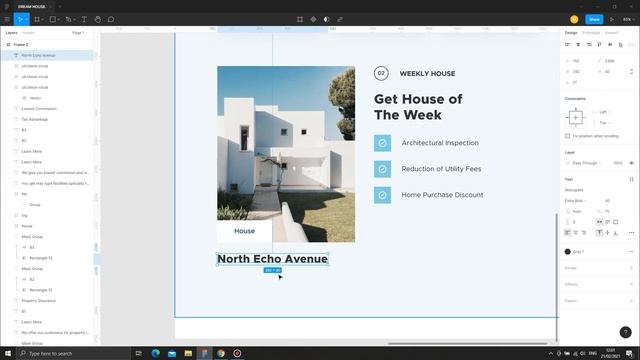Click the Edit object crop icon in toolbar center
The height and width of the screenshot is (360, 640).
(x=300, y=19)
